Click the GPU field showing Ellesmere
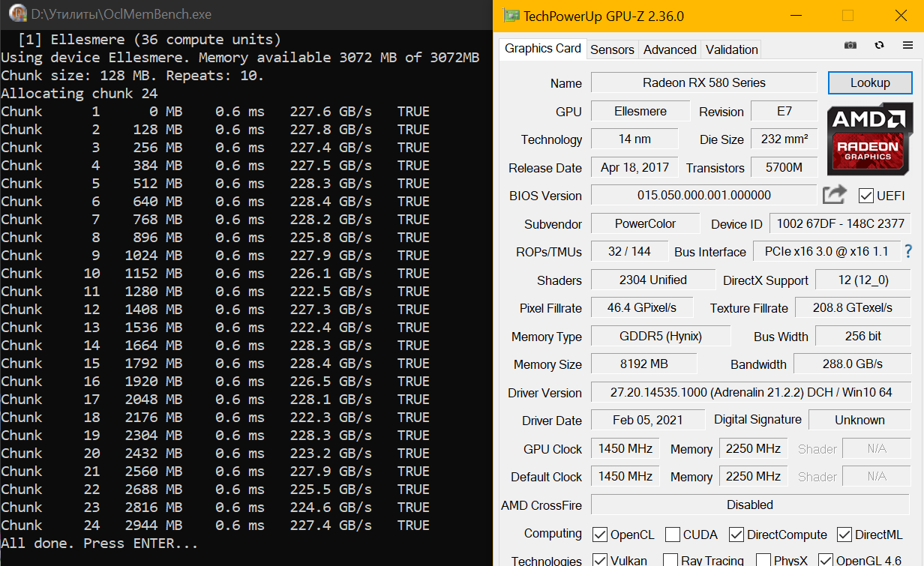Image resolution: width=924 pixels, height=566 pixels. [x=640, y=111]
